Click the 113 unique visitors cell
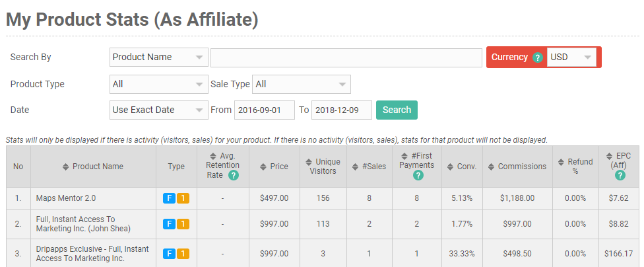The image size is (644, 267). (323, 224)
